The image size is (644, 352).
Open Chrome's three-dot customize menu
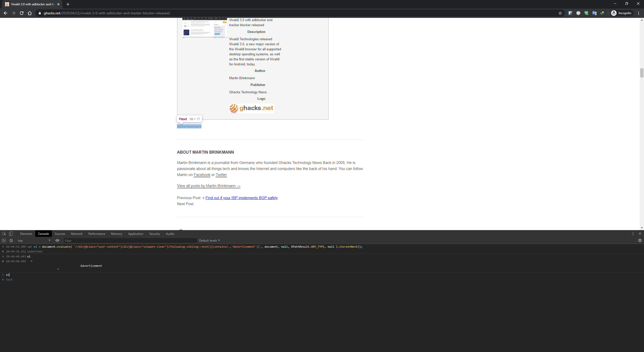(638, 13)
